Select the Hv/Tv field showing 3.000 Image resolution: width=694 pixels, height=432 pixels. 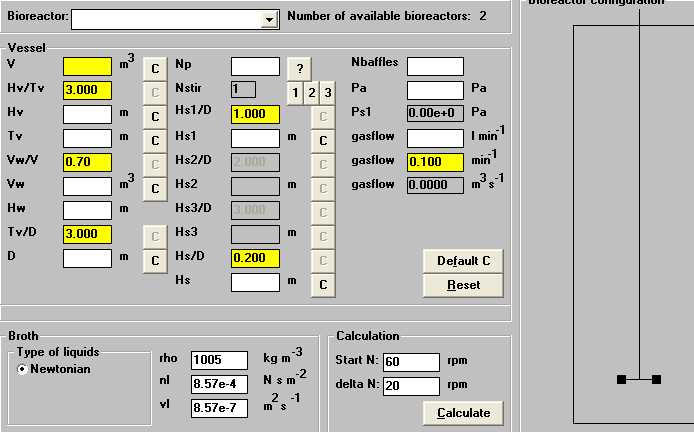click(x=87, y=90)
